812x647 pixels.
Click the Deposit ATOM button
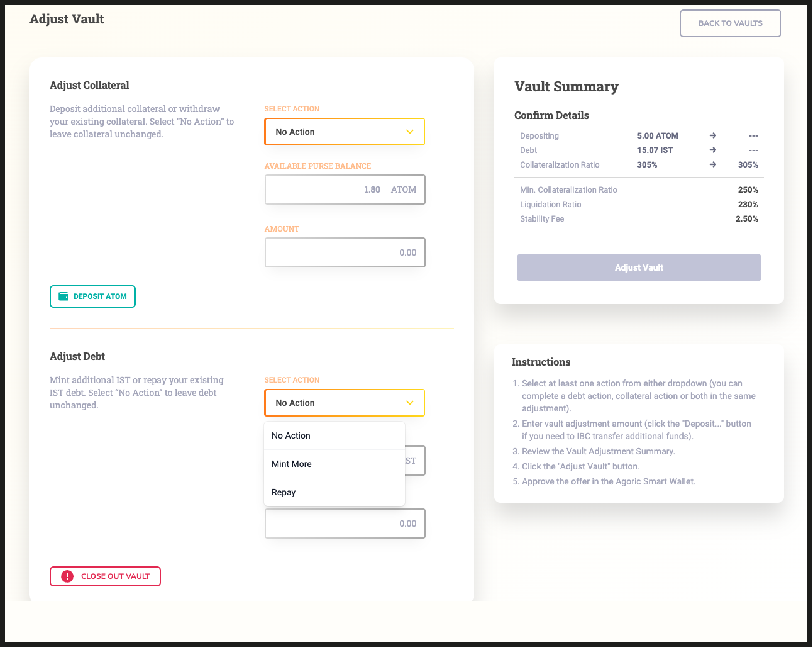coord(93,296)
